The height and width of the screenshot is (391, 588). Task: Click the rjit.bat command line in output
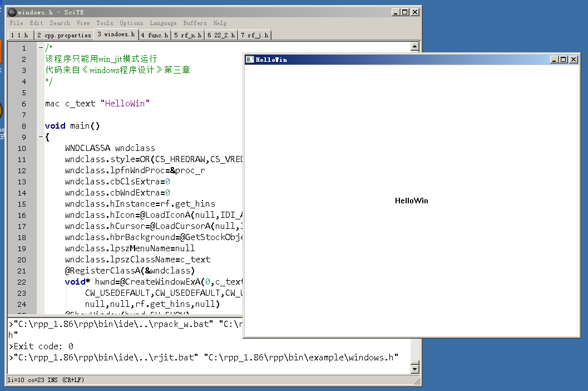tap(204, 357)
